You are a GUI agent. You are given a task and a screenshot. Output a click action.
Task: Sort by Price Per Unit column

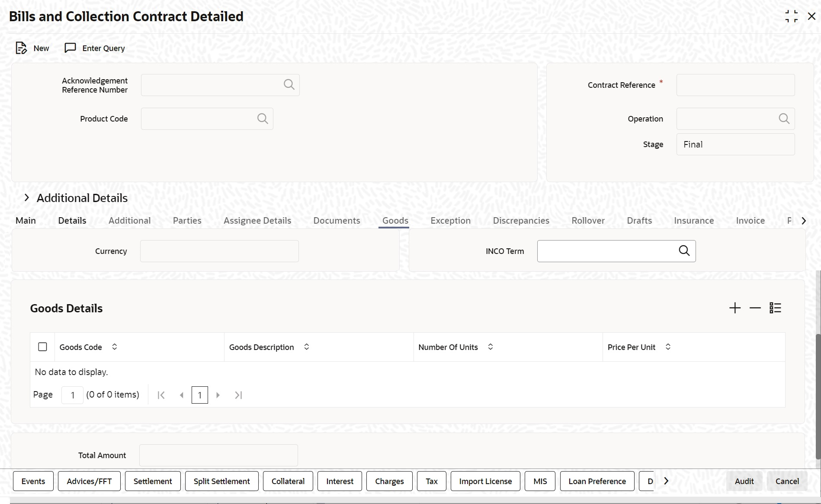668,347
